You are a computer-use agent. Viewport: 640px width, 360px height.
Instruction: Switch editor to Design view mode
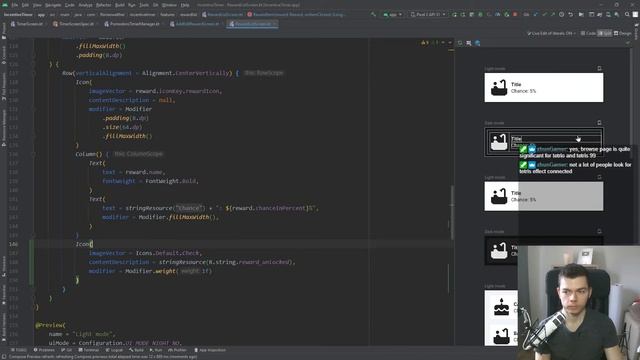[622, 33]
